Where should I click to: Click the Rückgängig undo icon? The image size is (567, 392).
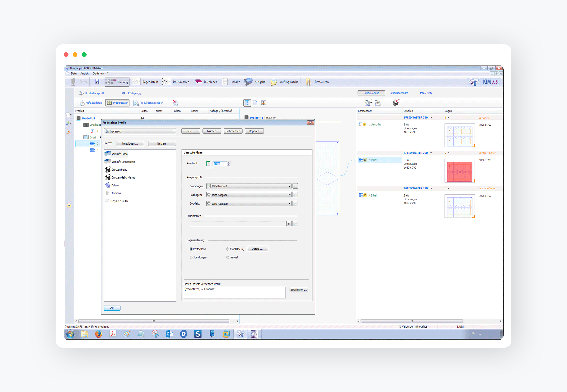click(x=124, y=93)
